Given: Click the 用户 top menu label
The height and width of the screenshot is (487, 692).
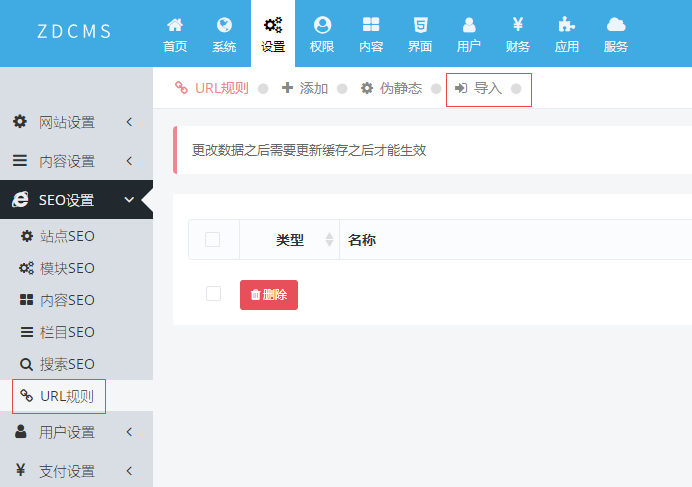Looking at the screenshot, I should [469, 46].
